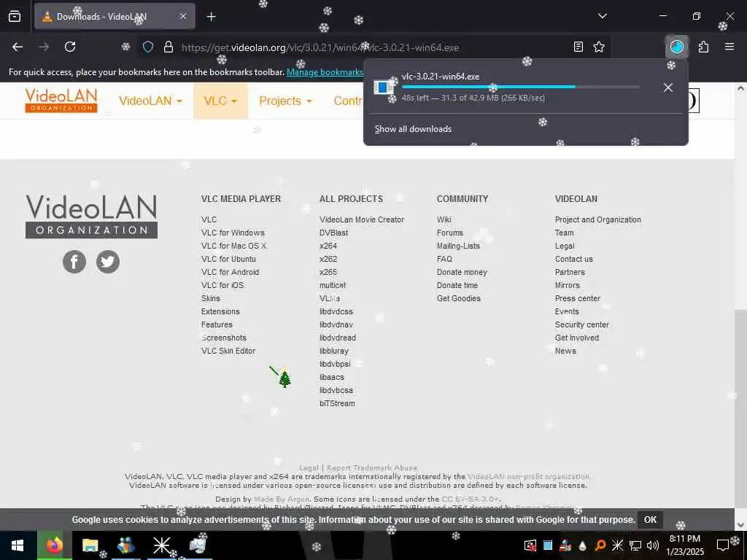Accept cookies notice with OK button

tap(650, 519)
